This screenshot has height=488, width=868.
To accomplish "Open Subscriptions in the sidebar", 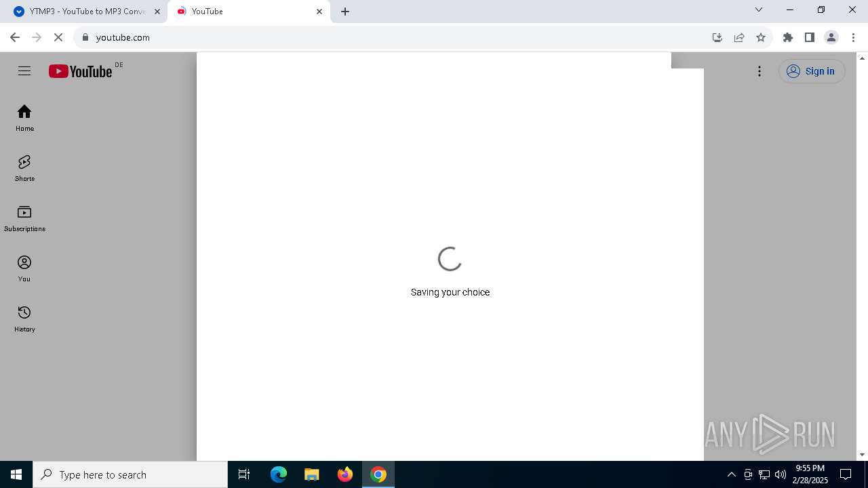I will (24, 218).
